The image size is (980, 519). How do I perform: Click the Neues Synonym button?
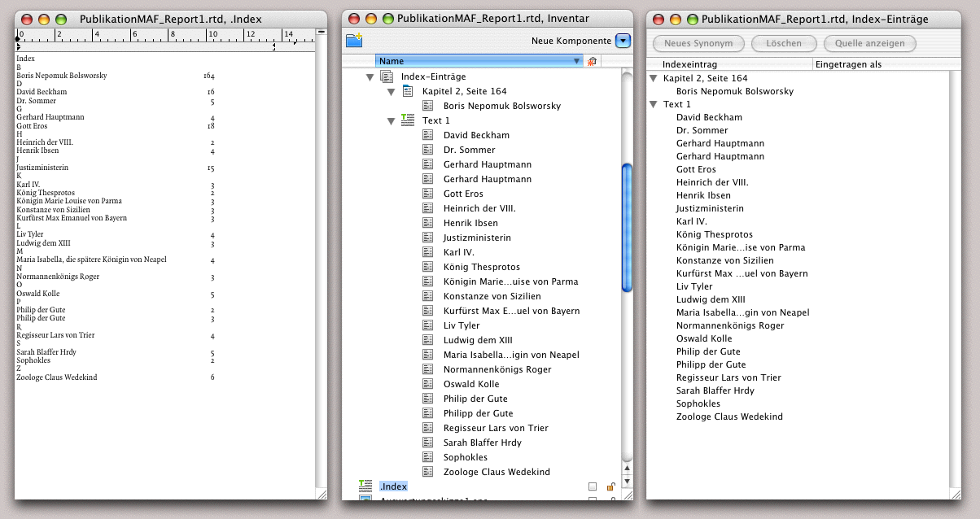(x=698, y=43)
